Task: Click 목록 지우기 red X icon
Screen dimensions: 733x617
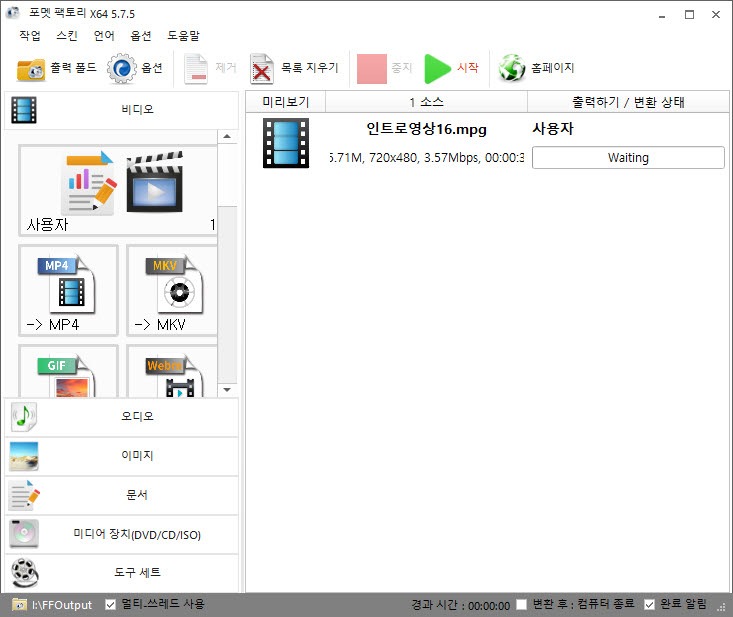Action: [x=262, y=69]
